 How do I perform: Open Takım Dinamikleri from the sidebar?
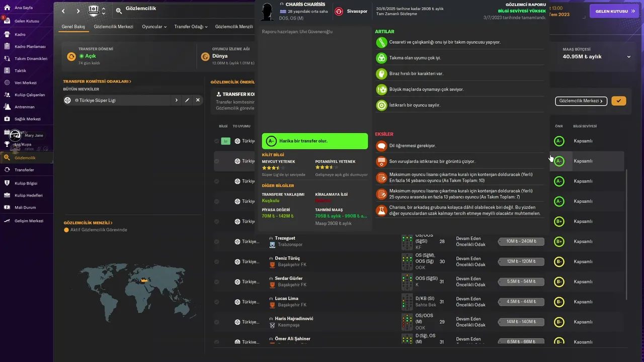click(x=31, y=59)
